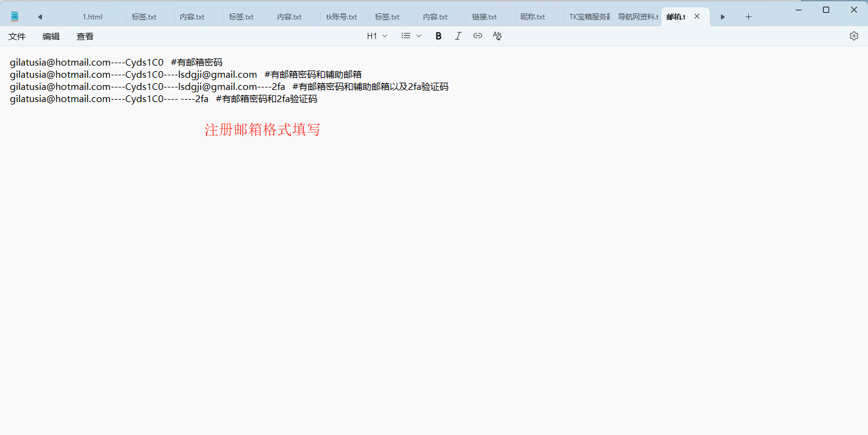Place cursor in first email line

85,63
